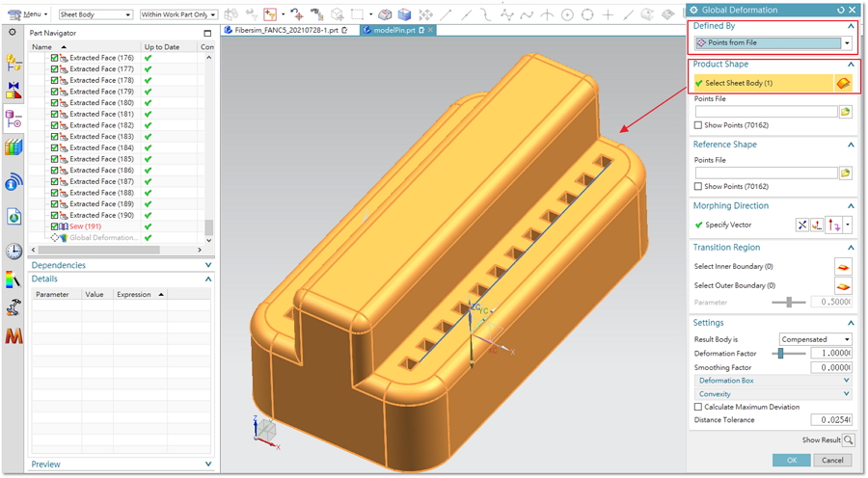Image resolution: width=868 pixels, height=478 pixels.
Task: Open the Part Navigator sidebar tab
Action: tap(14, 119)
